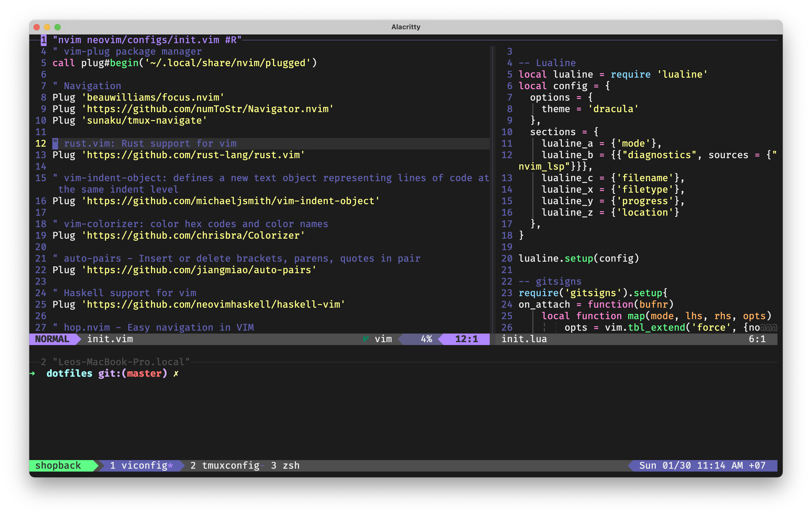The height and width of the screenshot is (516, 812).
Task: Click the yellow minimize window button
Action: click(x=47, y=27)
